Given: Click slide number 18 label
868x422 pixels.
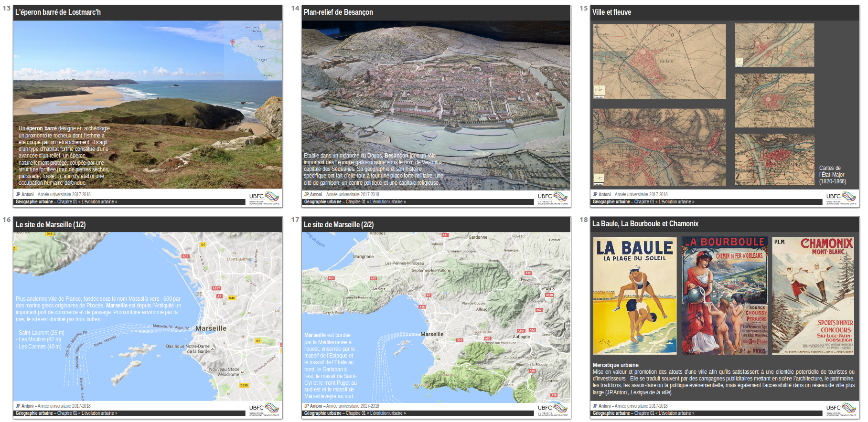Looking at the screenshot, I should (x=584, y=220).
